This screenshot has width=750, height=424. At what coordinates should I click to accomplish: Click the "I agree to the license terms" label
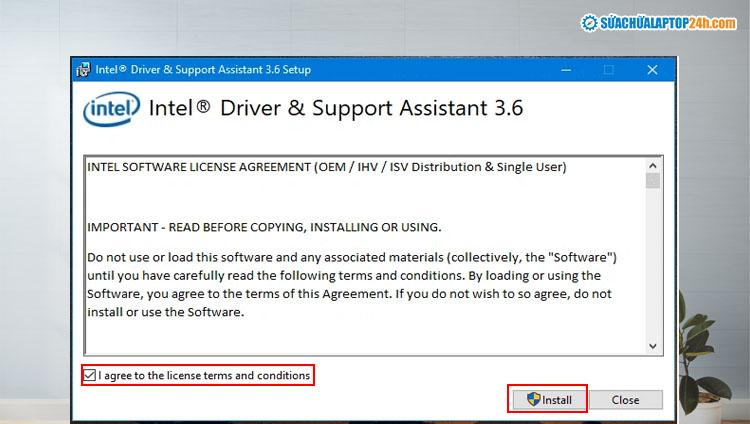[204, 375]
